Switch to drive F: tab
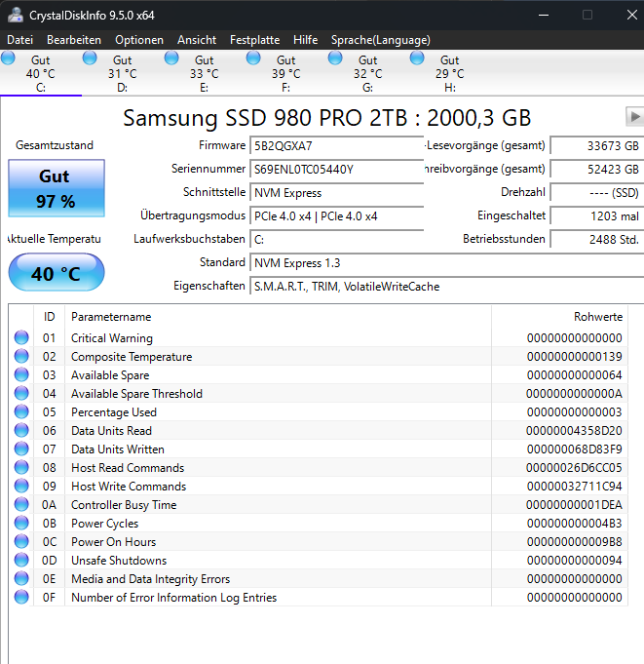Screen dimensions: 644x664 tap(286, 73)
